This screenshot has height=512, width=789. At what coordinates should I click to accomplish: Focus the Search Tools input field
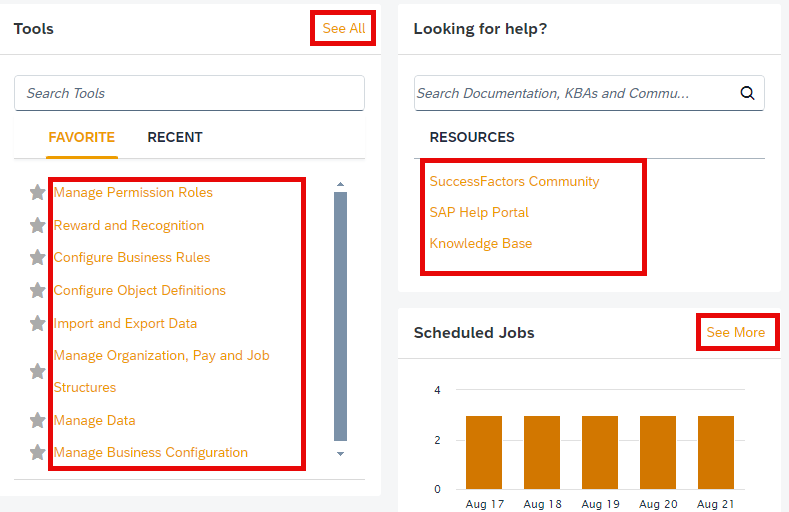189,93
